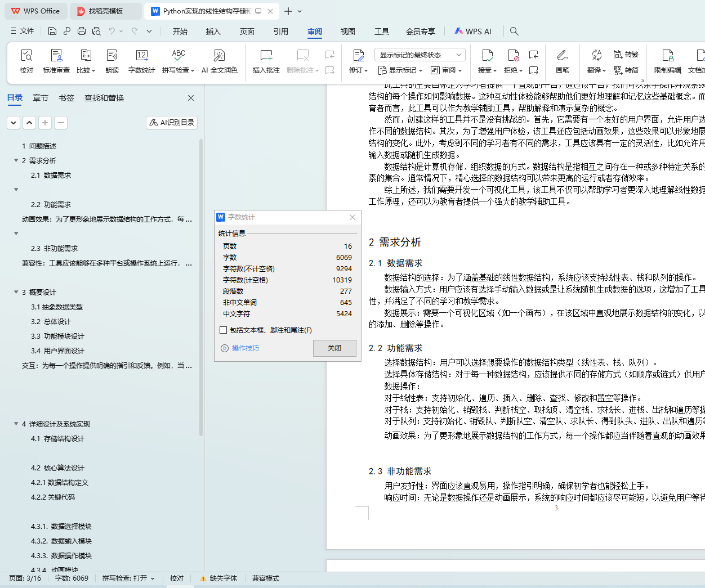Image resolution: width=705 pixels, height=588 pixels.
Task: Click the 校对 proofreading icon
Action: [26, 55]
